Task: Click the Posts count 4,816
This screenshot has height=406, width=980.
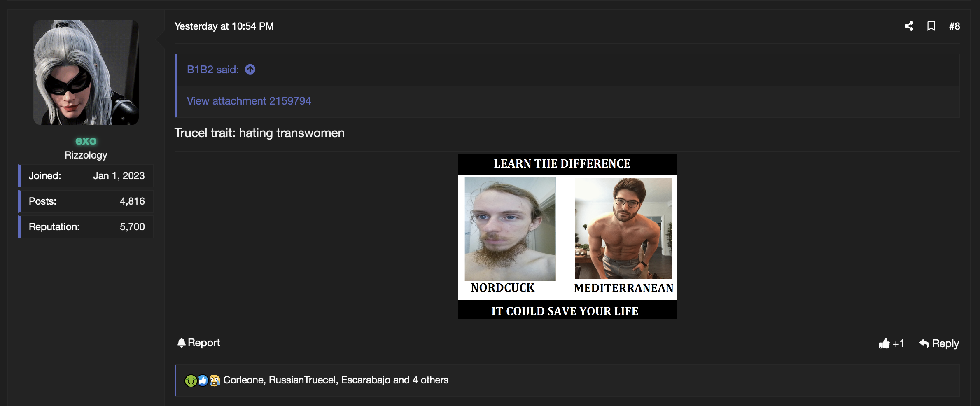Action: click(x=132, y=201)
